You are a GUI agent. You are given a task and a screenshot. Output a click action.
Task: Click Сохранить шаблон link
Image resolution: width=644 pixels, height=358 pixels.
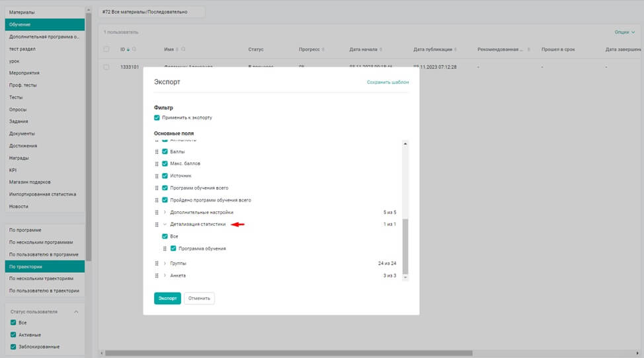[x=387, y=83]
